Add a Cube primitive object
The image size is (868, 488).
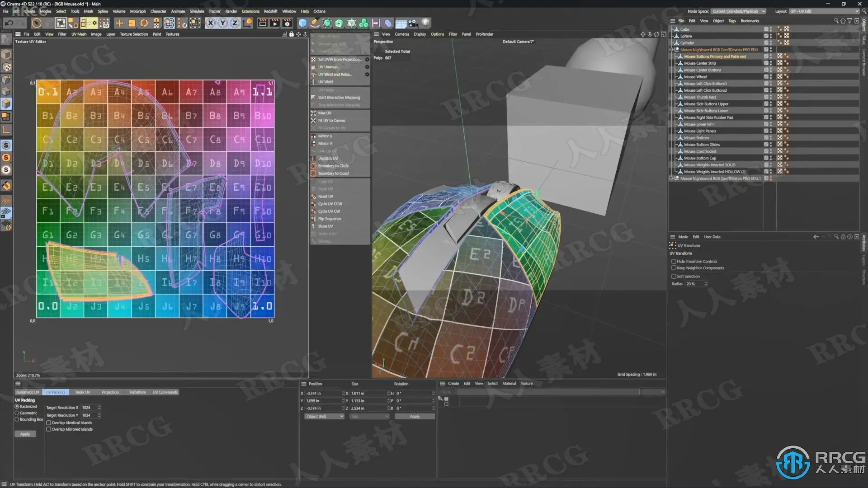coord(302,23)
